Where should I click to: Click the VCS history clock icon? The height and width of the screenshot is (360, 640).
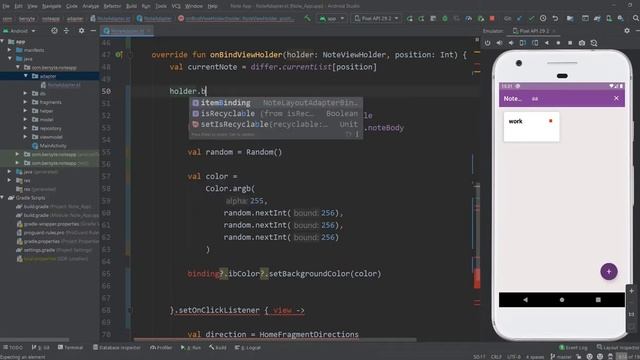pos(543,18)
